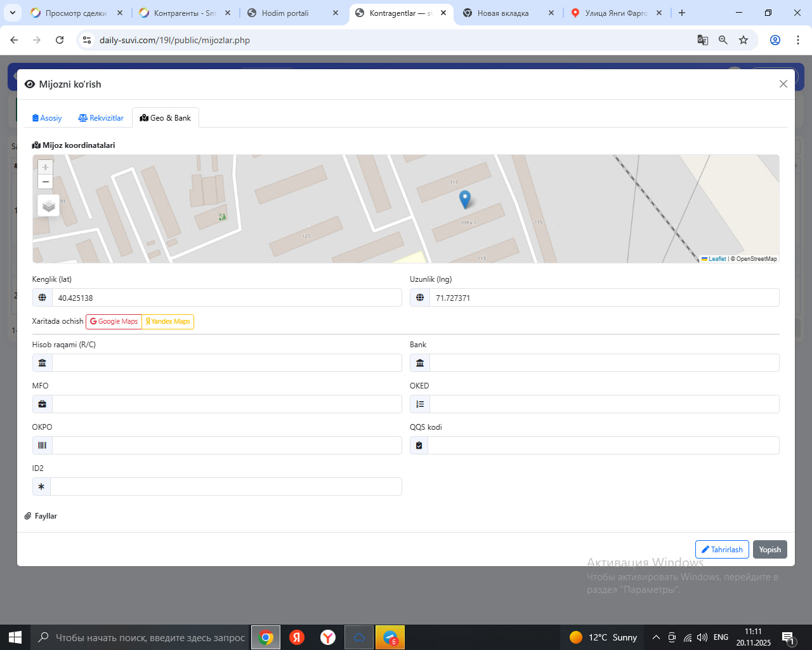Zoom out the map with minus button
Viewport: 812px width, 650px height.
tap(45, 182)
